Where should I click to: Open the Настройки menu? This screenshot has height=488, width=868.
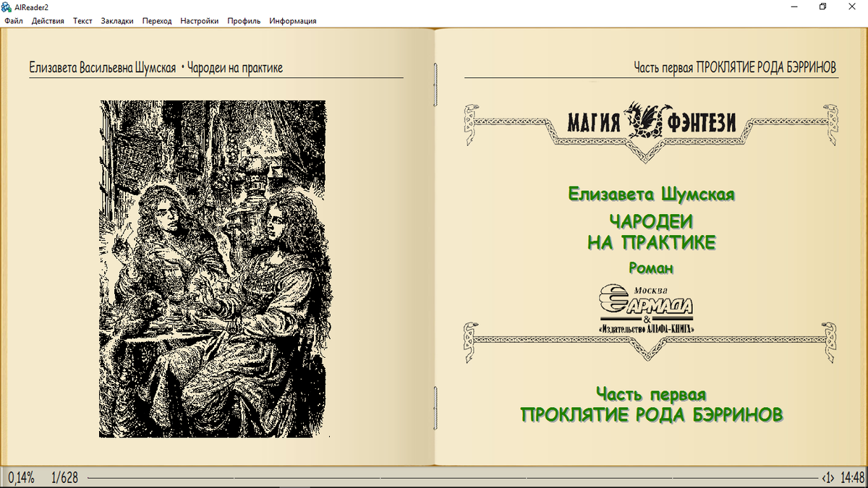pyautogui.click(x=199, y=21)
